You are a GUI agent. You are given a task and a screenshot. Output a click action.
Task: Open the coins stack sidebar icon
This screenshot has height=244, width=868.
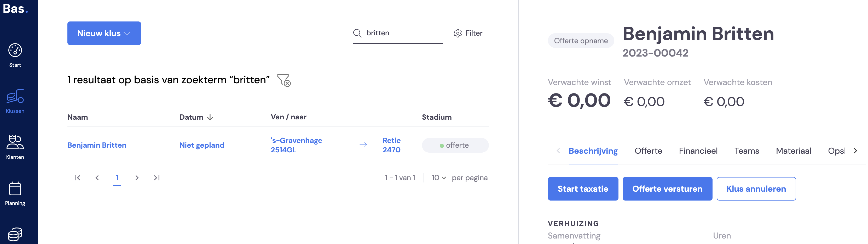click(x=15, y=234)
